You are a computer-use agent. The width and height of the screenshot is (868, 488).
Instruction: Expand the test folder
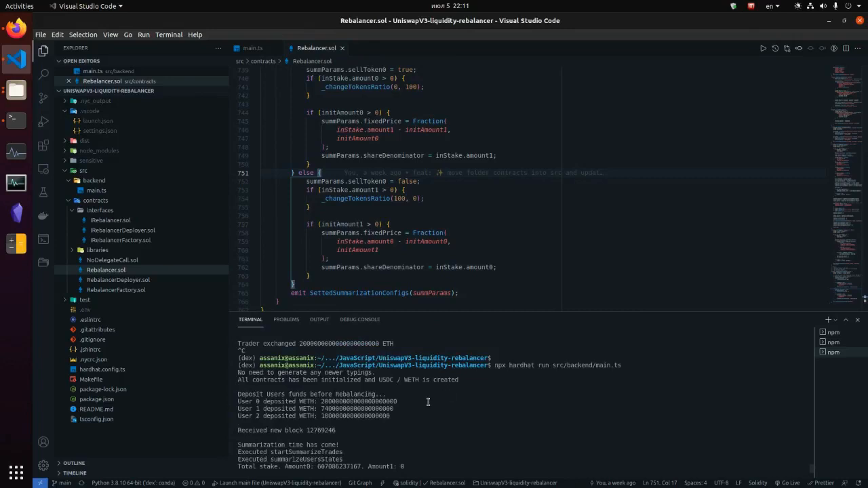[65, 300]
